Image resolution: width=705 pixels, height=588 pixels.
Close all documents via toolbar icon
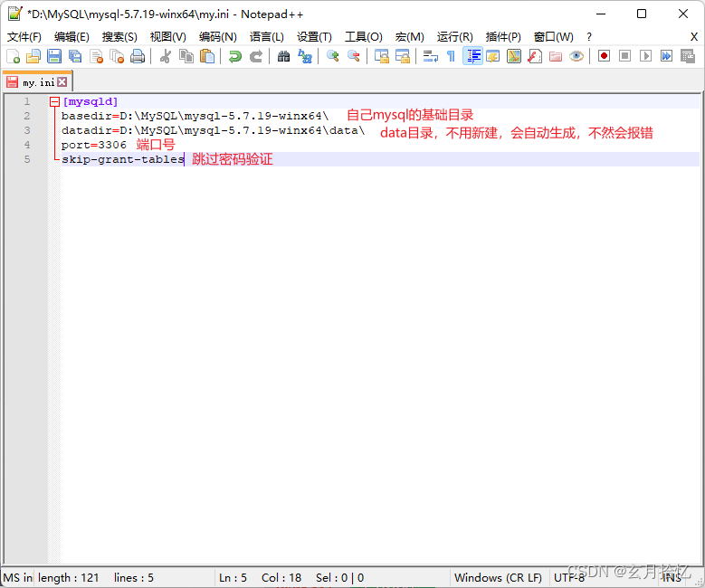(x=117, y=56)
